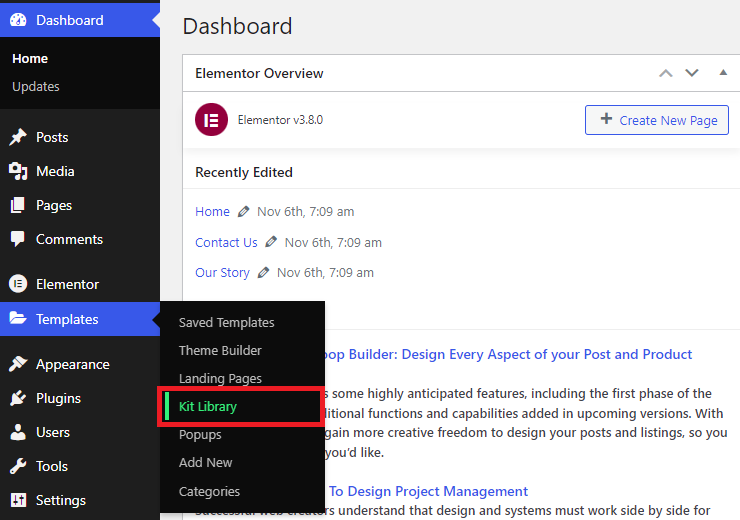Open the Loop Builder news article link
Image resolution: width=740 pixels, height=520 pixels.
coord(508,354)
